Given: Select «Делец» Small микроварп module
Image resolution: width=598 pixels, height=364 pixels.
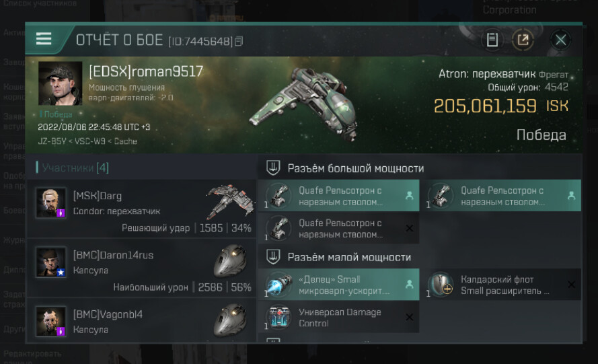Looking at the screenshot, I should 338,284.
